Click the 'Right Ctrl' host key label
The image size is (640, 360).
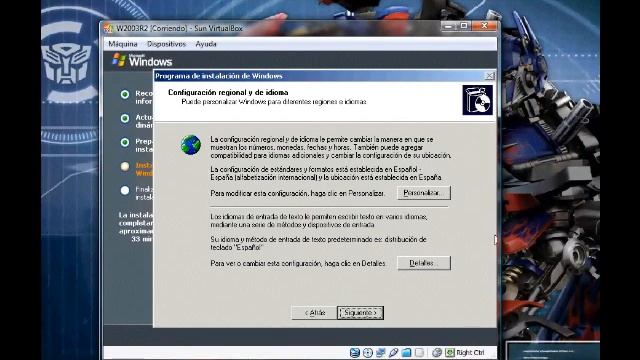[470, 353]
